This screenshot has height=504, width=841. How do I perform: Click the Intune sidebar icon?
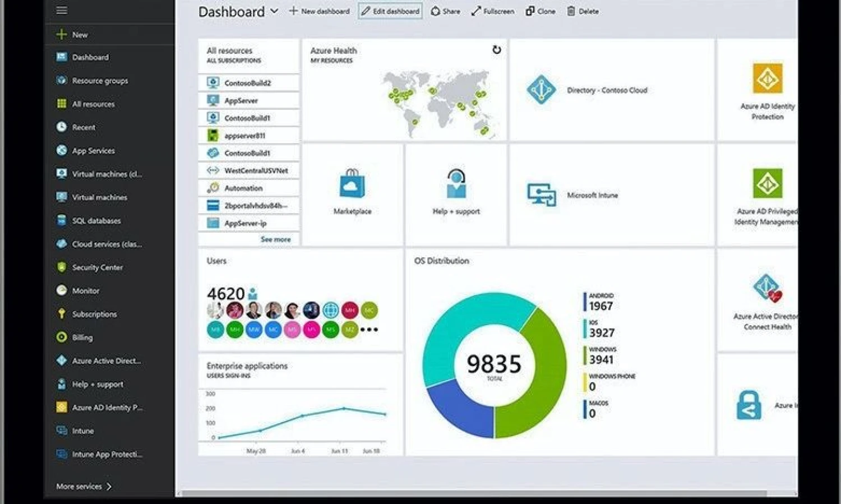pos(62,431)
